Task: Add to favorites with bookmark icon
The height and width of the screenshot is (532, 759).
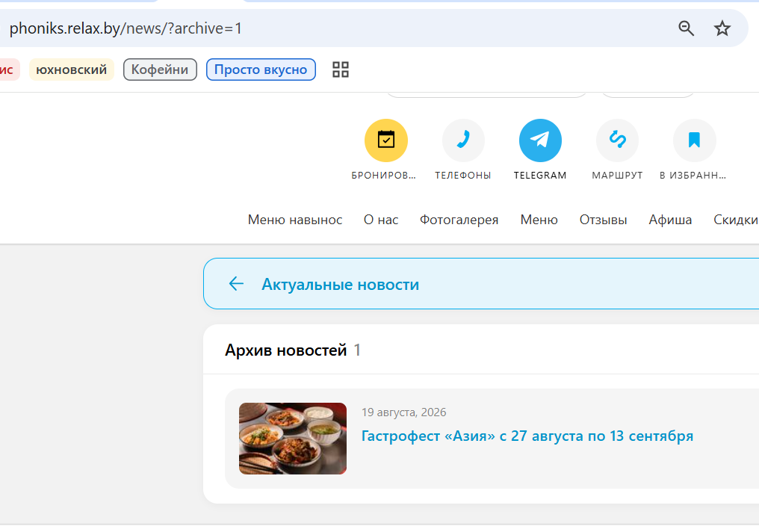Action: pyautogui.click(x=694, y=140)
